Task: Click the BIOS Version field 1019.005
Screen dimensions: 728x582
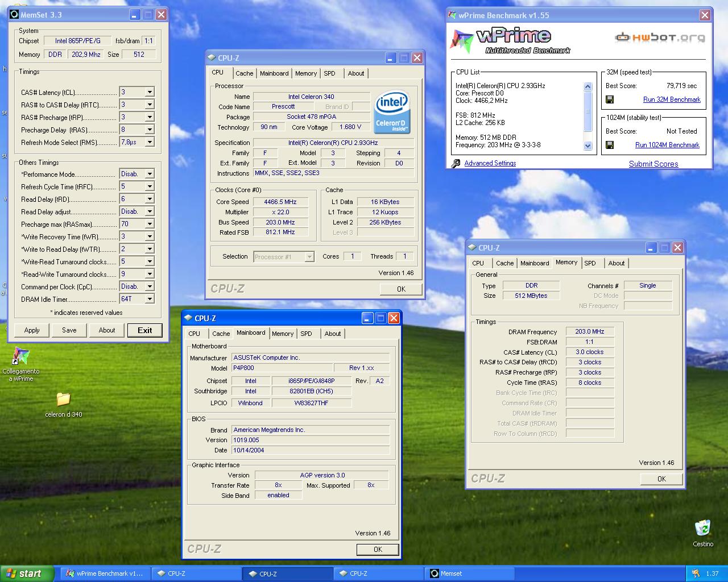Action: [x=311, y=440]
